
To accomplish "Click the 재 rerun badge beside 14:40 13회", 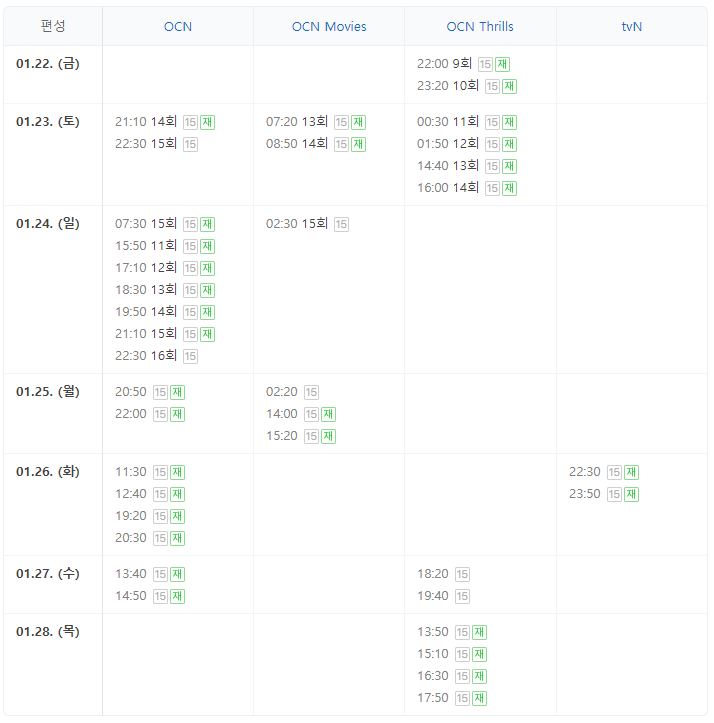I will tap(509, 166).
